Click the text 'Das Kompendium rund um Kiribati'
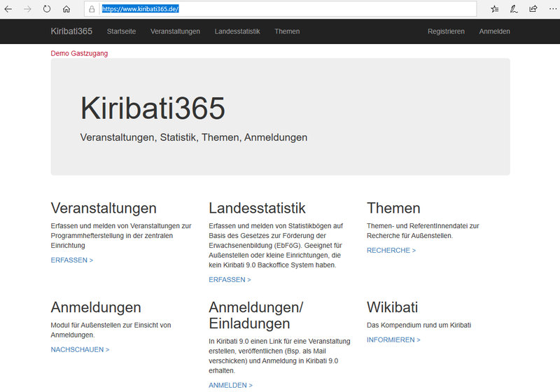Screen dimensions: 560x392 [419, 325]
